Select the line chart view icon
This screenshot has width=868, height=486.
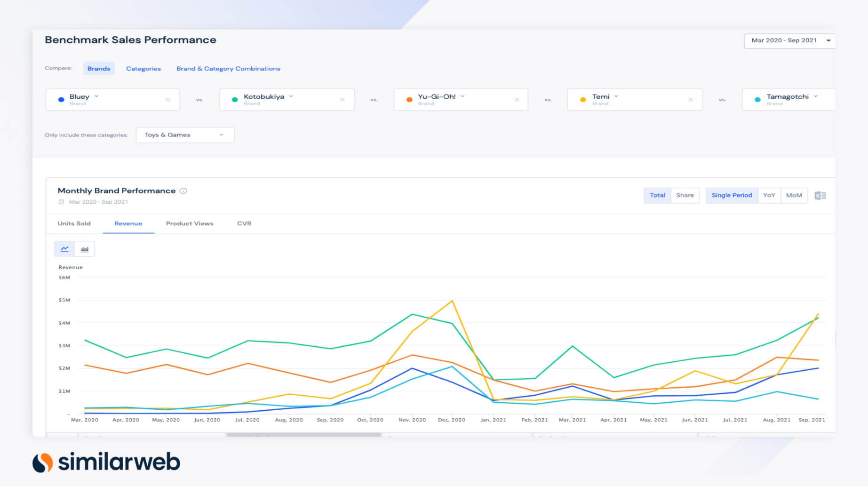[65, 249]
